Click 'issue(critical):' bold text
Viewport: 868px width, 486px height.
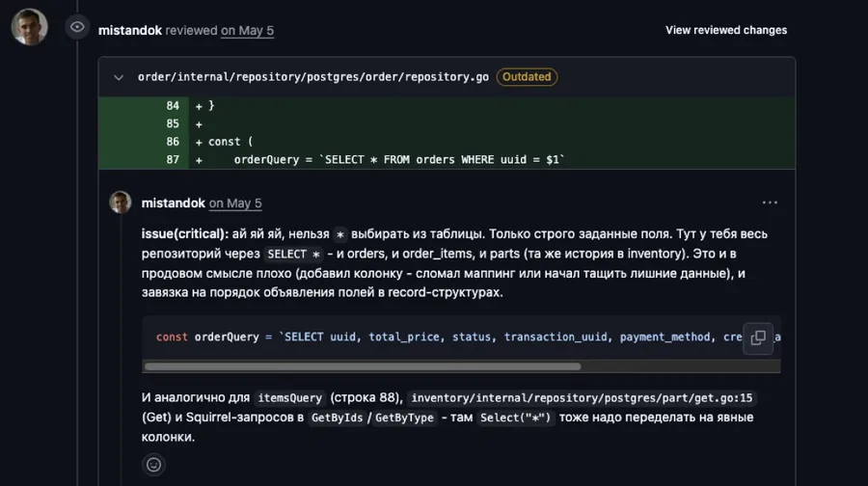(x=185, y=234)
